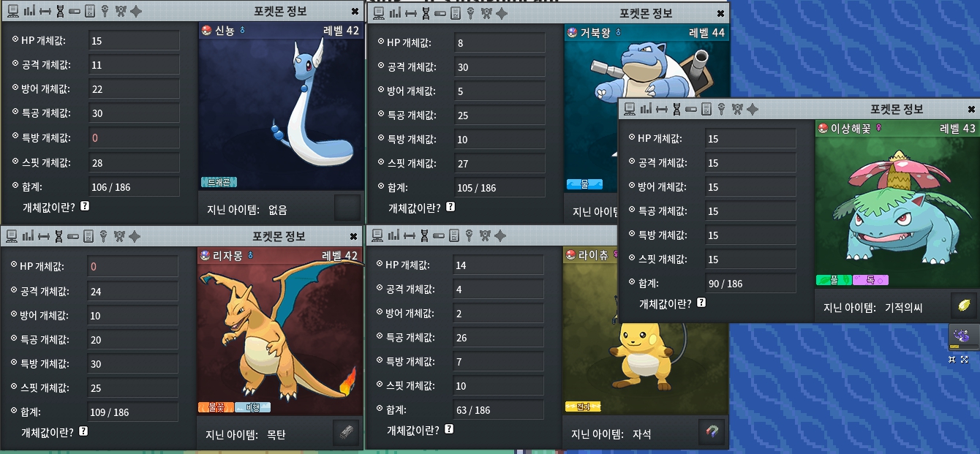Open the bar chart tab in 거북왕 window
Viewport: 980px width, 454px height.
click(x=394, y=13)
